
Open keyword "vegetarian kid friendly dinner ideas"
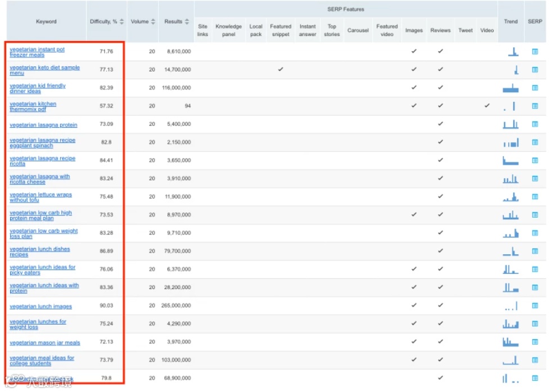point(38,88)
